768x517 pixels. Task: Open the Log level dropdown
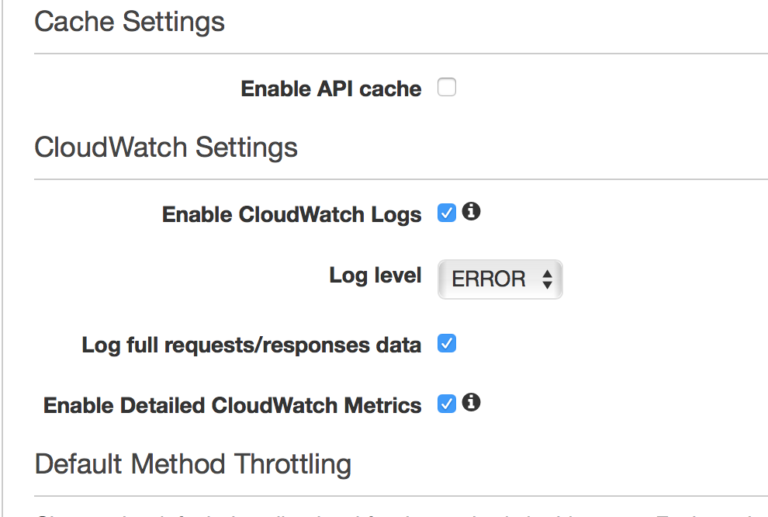point(500,279)
